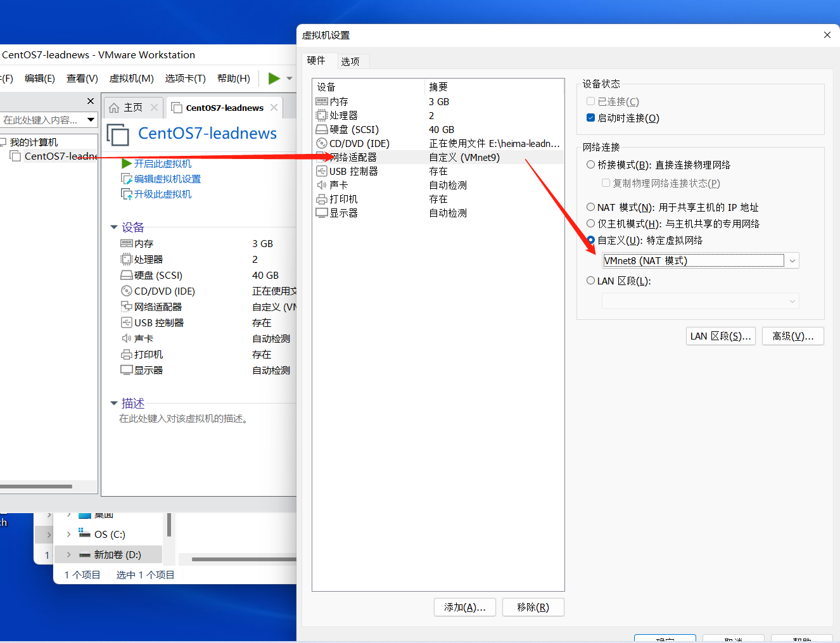840x643 pixels.
Task: Click the 开启此虚拟机 link
Action: coord(163,163)
